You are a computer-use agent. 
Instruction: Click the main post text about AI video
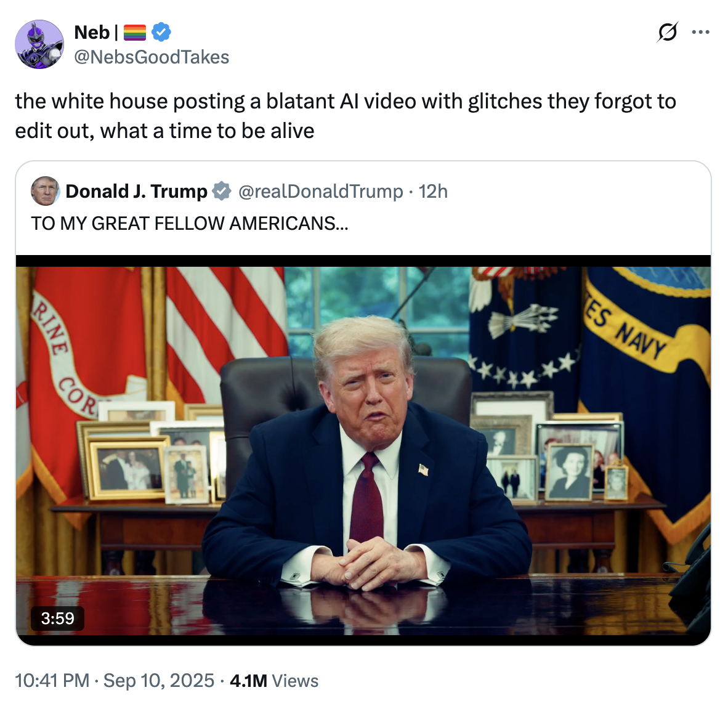pos(346,116)
